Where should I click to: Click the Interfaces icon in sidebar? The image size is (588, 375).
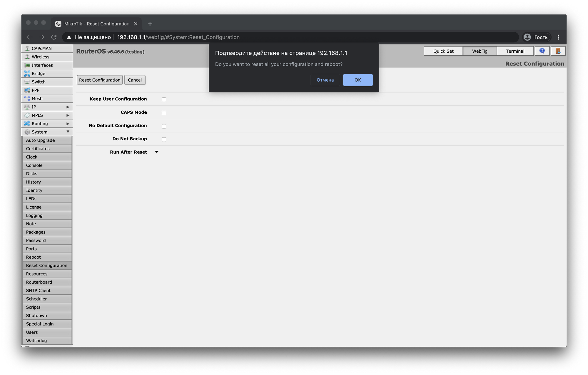point(26,65)
